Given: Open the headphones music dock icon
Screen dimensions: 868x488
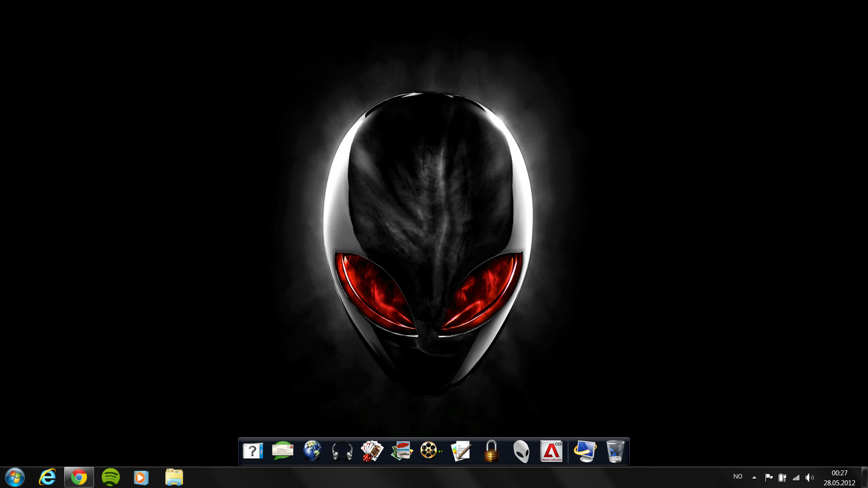Looking at the screenshot, I should [x=342, y=451].
